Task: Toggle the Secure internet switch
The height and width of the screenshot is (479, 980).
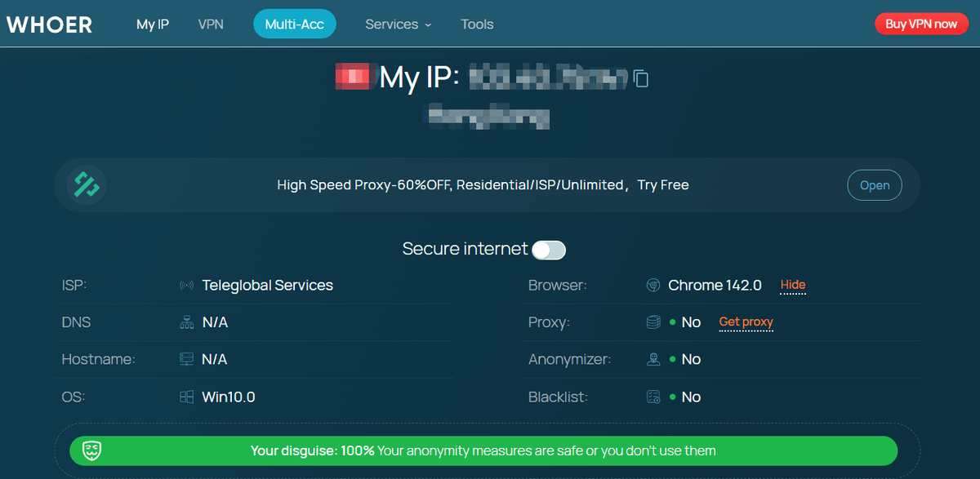Action: (x=549, y=250)
